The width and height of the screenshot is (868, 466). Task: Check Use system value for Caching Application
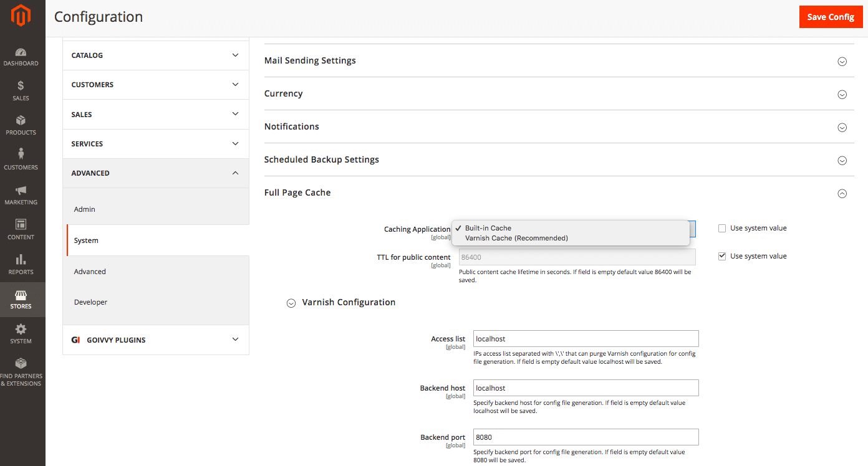pyautogui.click(x=722, y=228)
